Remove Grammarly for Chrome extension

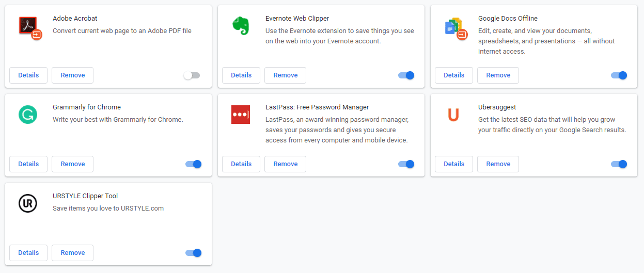[72, 164]
